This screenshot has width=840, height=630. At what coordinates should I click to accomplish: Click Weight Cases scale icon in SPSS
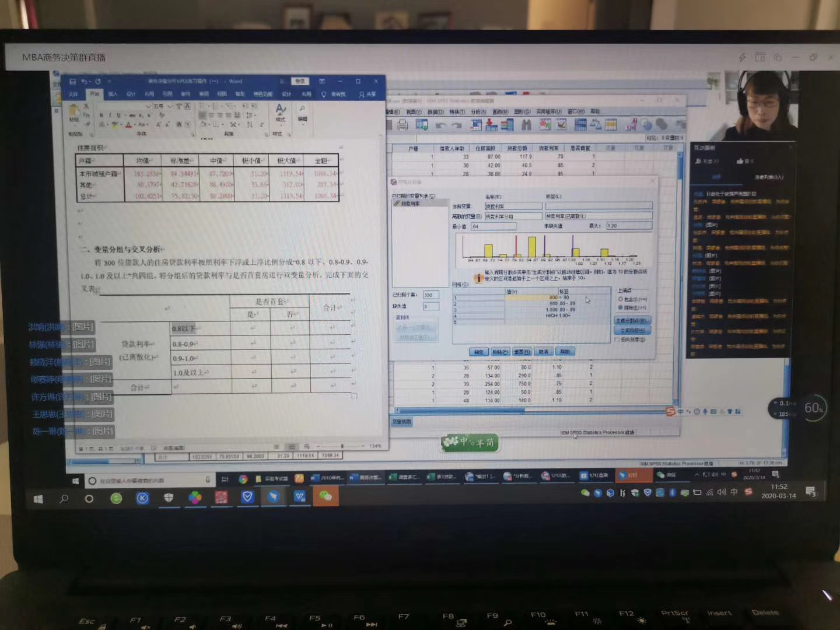tap(596, 124)
